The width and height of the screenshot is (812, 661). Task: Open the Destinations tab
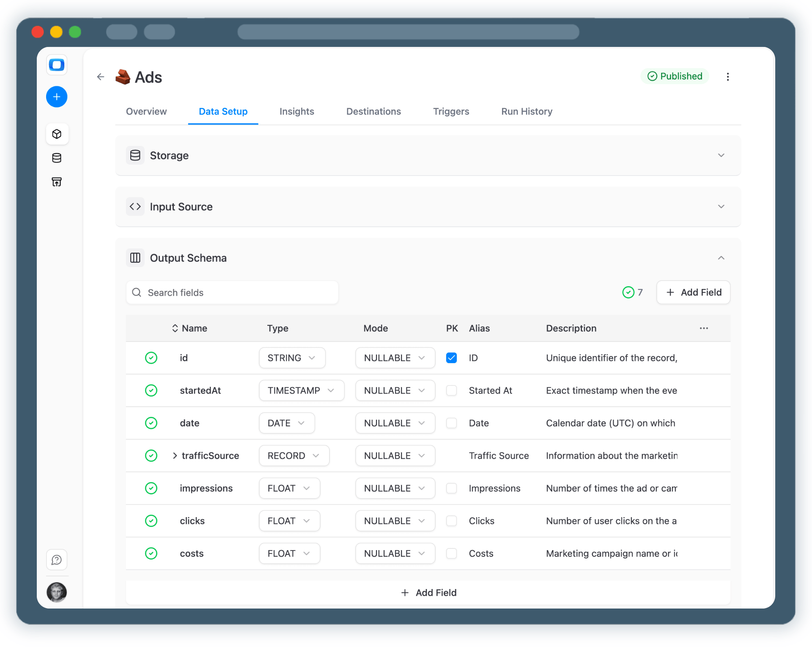373,111
